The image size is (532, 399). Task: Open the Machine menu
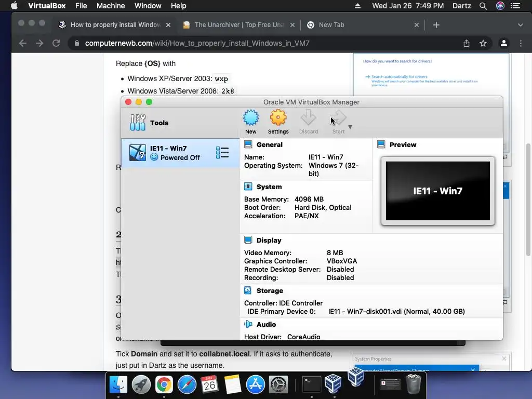(x=111, y=6)
